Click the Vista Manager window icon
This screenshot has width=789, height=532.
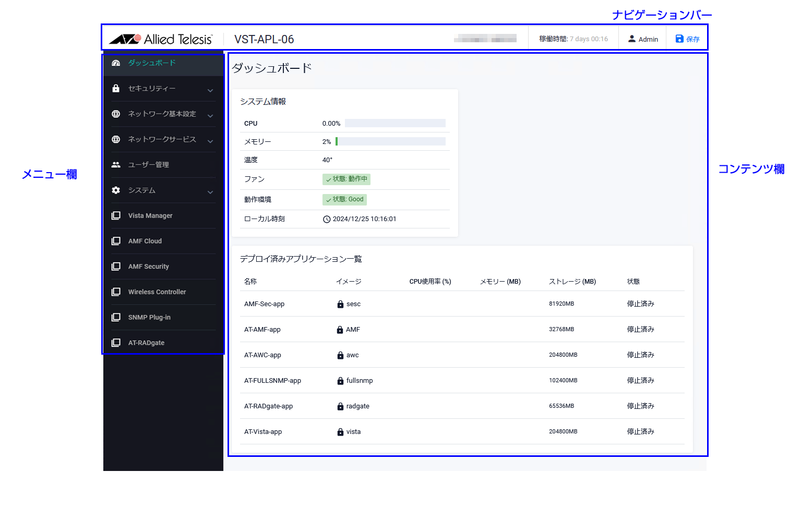(x=116, y=216)
